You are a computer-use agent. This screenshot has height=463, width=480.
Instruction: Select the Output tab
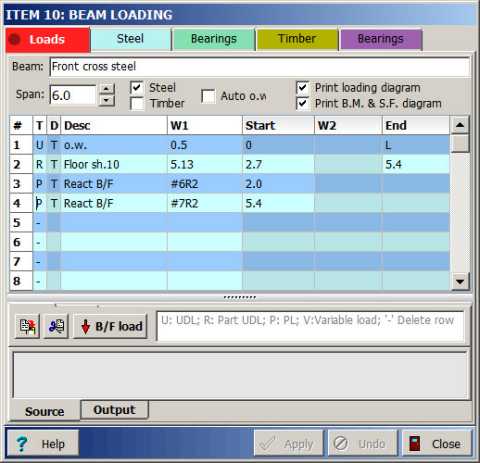coord(114,410)
